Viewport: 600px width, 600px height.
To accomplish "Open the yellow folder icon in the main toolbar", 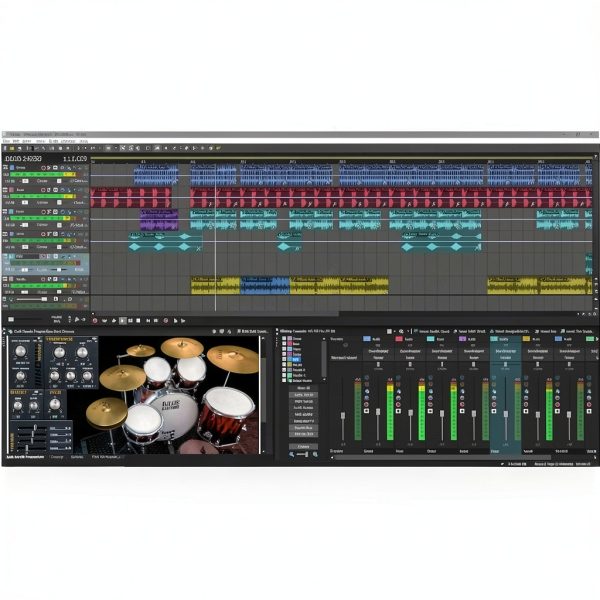I will (x=12, y=148).
